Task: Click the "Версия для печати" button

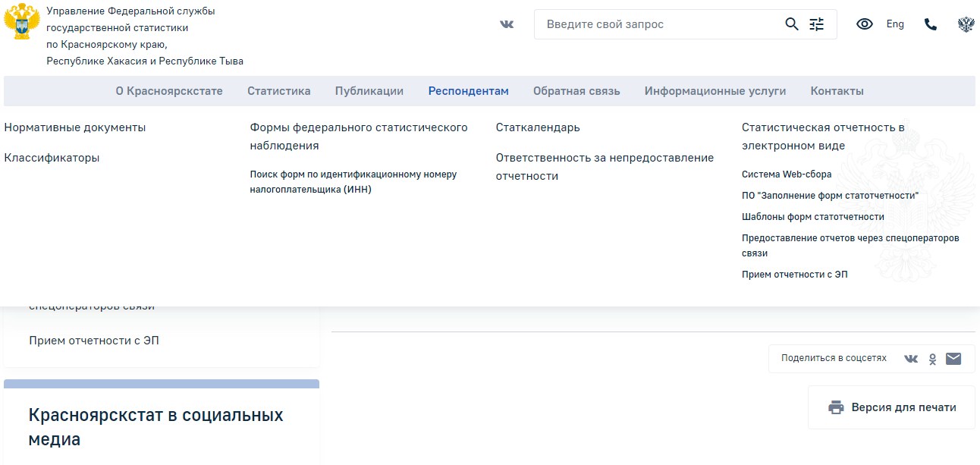Action: (891, 407)
